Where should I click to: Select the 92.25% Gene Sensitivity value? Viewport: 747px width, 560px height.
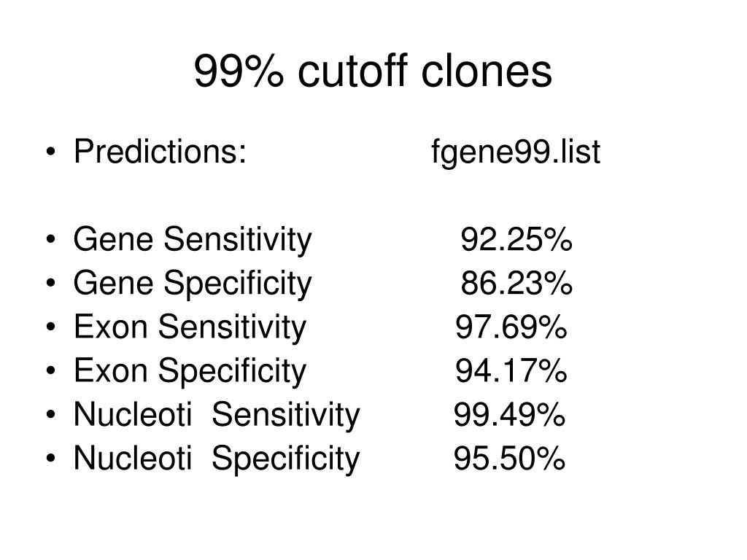[516, 239]
